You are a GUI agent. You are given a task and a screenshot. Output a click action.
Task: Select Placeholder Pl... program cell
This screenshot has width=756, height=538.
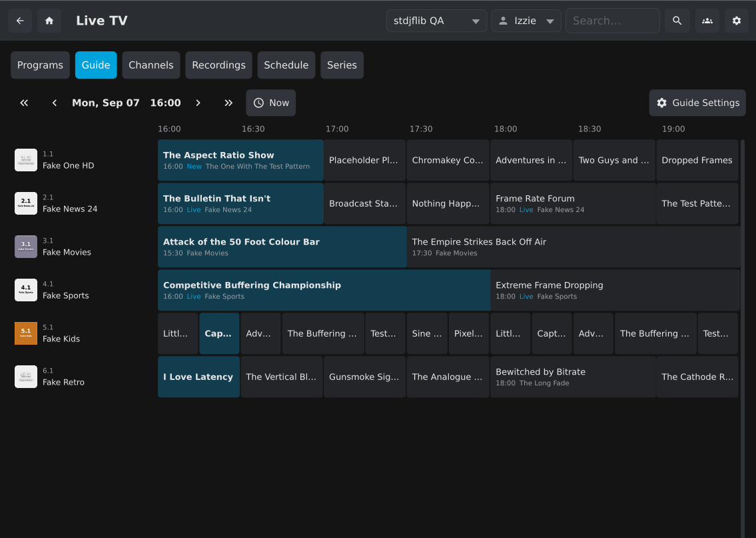pos(364,160)
